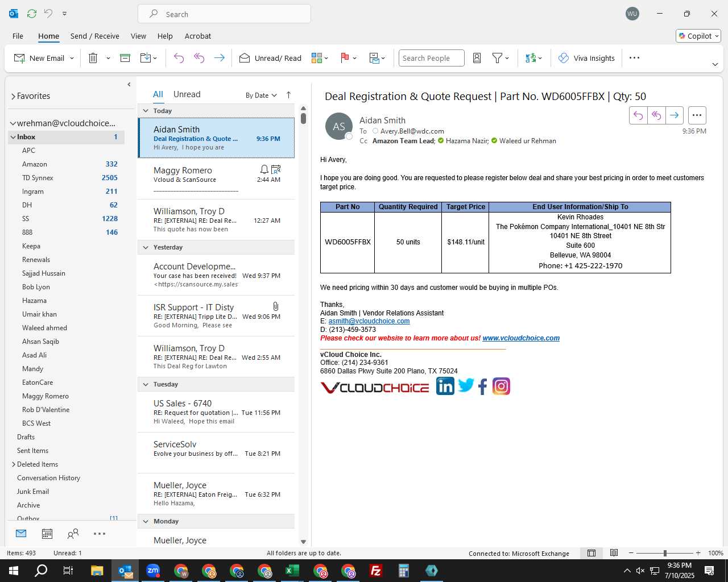Image resolution: width=728 pixels, height=582 pixels.
Task: Open the Send / Receive tab
Action: pos(95,36)
